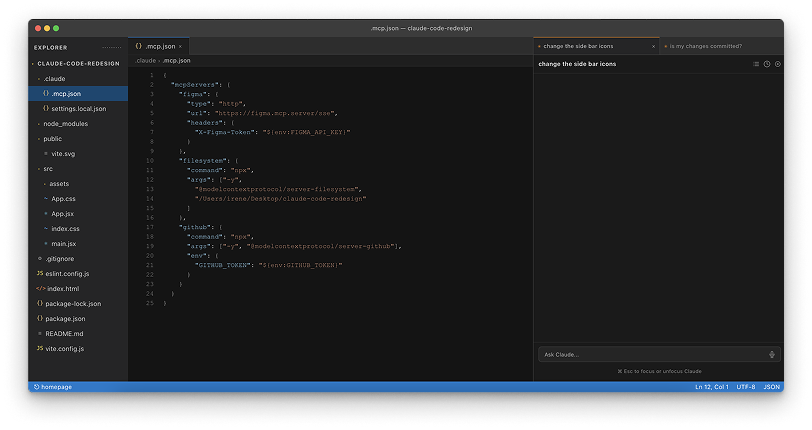Open .gitignore in the explorer
Viewport: 812px width, 430px height.
coord(78,259)
